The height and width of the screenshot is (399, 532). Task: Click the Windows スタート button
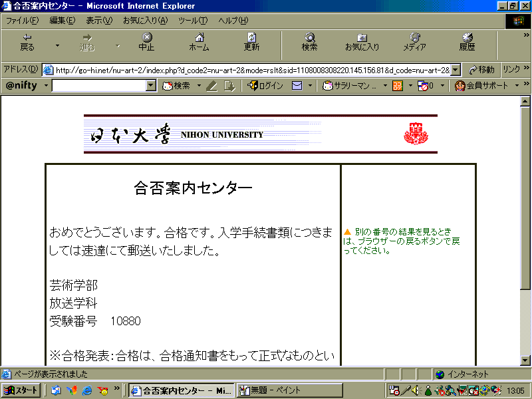21,390
